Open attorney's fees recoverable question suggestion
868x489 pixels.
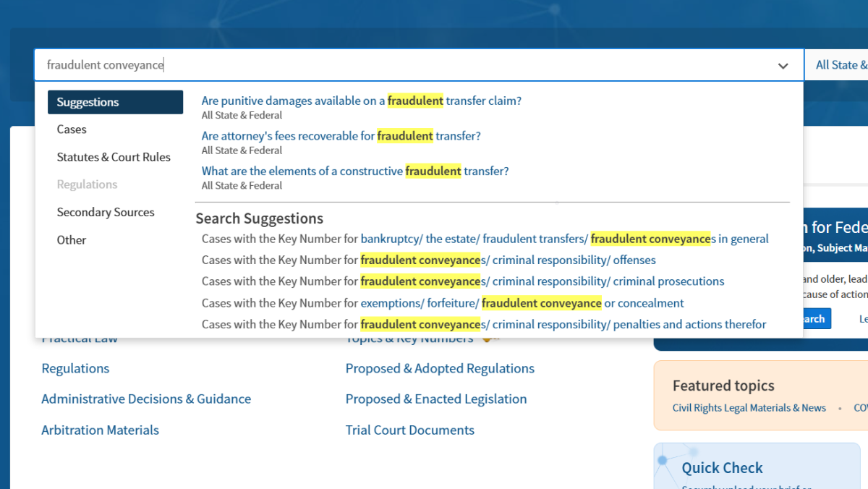pyautogui.click(x=341, y=136)
